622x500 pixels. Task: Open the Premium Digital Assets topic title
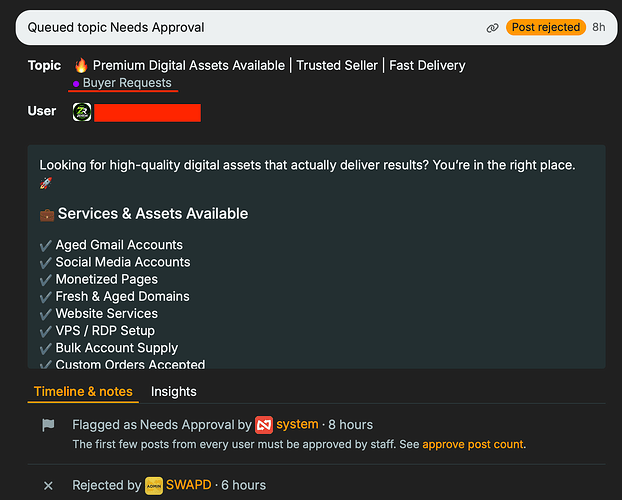[279, 65]
